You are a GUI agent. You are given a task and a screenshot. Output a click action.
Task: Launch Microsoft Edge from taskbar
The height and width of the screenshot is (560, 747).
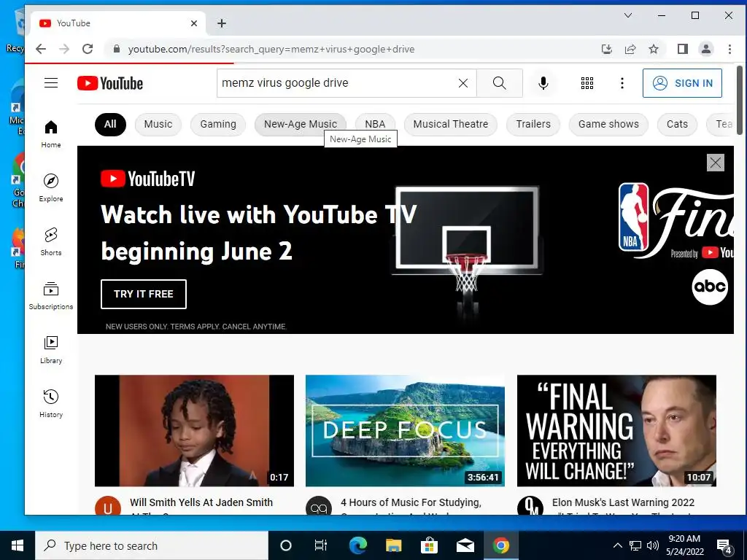click(357, 545)
